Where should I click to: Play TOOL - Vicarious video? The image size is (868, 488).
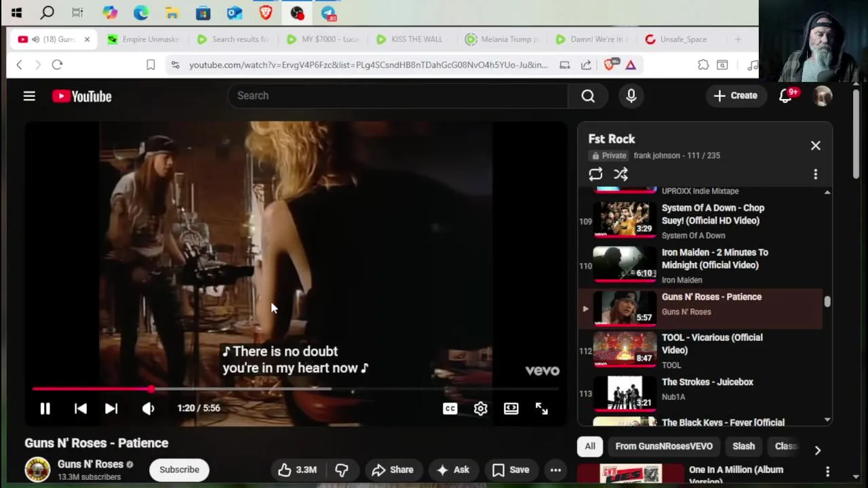point(700,350)
